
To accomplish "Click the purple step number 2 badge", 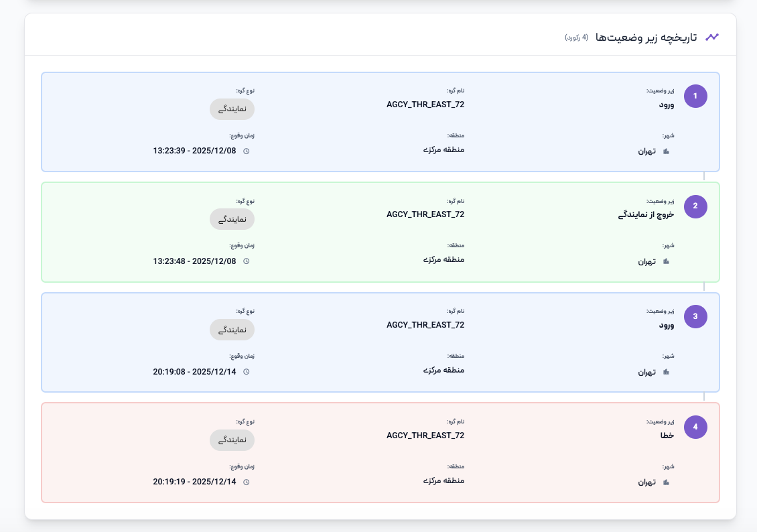I will coord(695,206).
